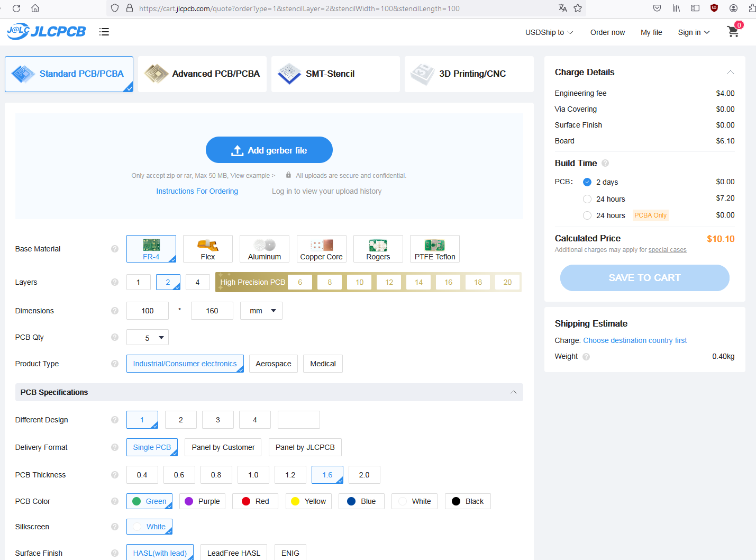Show help for PCB Color
Screen dimensions: 756x560
115,501
